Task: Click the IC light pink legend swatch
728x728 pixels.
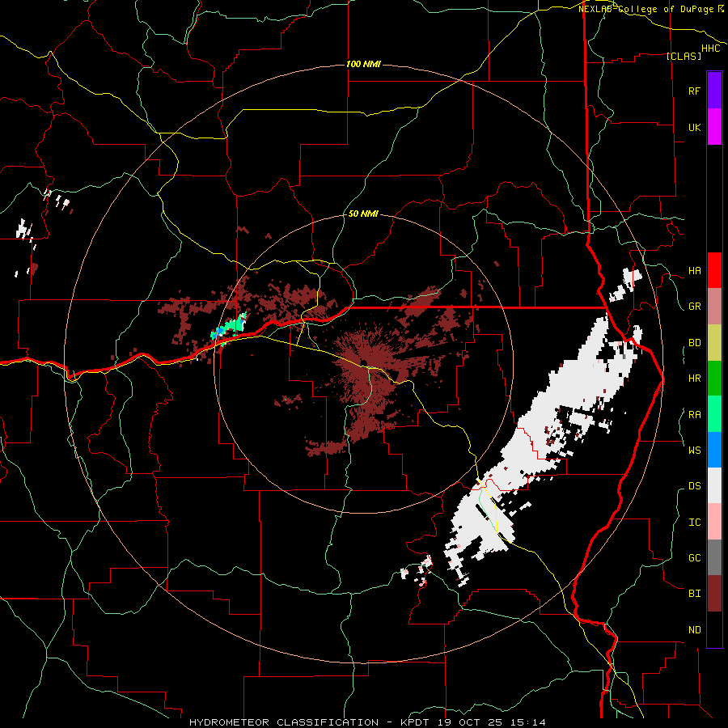Action: point(714,522)
